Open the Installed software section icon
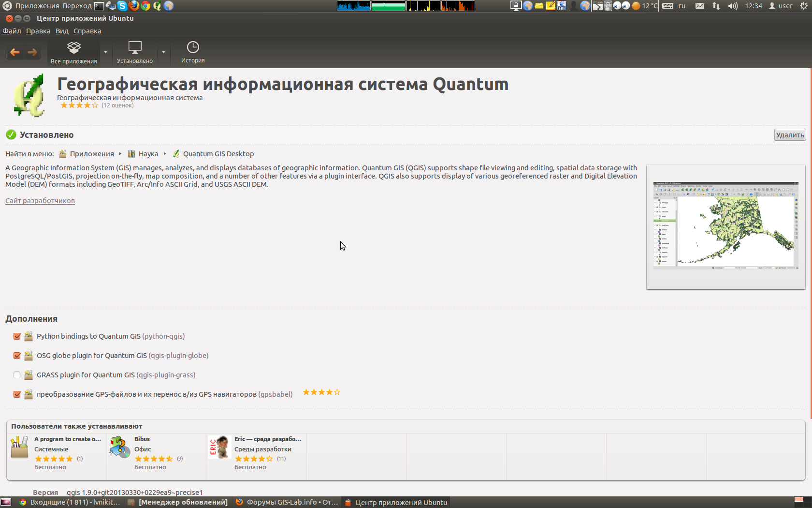This screenshot has height=508, width=812. [134, 48]
